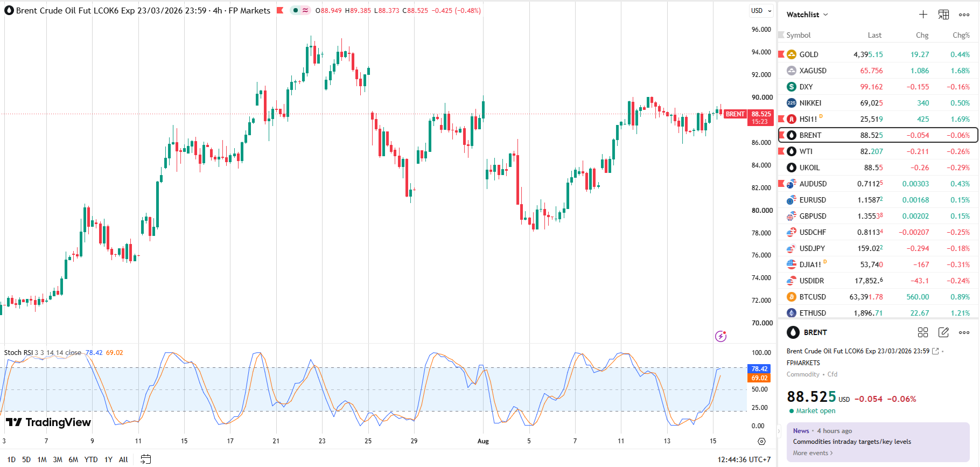
Task: Toggle the red flag on the GOLD row
Action: (781, 54)
